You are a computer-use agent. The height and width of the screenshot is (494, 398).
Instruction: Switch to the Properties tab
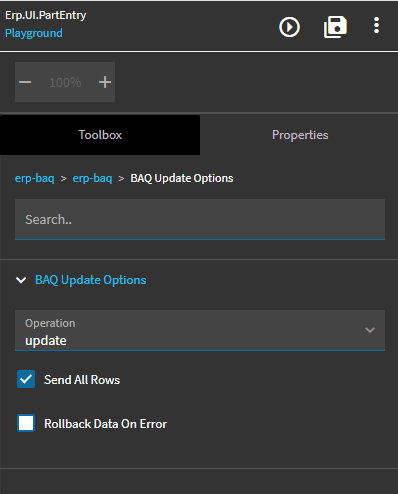[300, 135]
